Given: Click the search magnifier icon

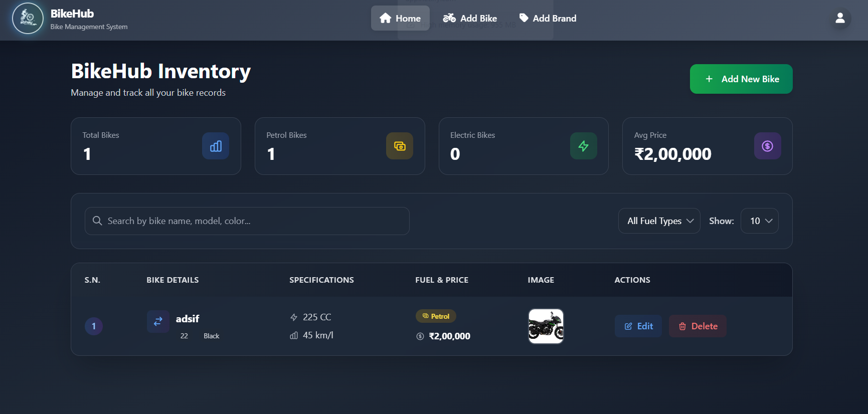Looking at the screenshot, I should [97, 221].
